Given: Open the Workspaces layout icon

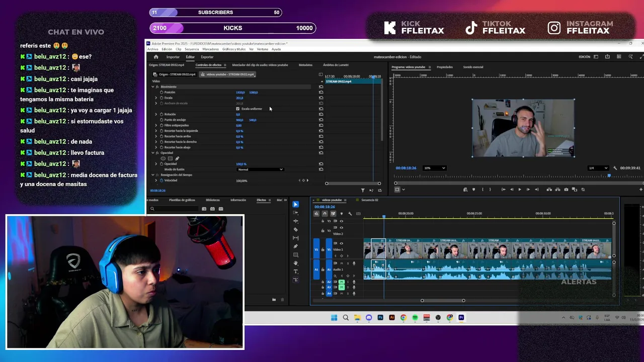Looking at the screenshot, I should tap(596, 57).
